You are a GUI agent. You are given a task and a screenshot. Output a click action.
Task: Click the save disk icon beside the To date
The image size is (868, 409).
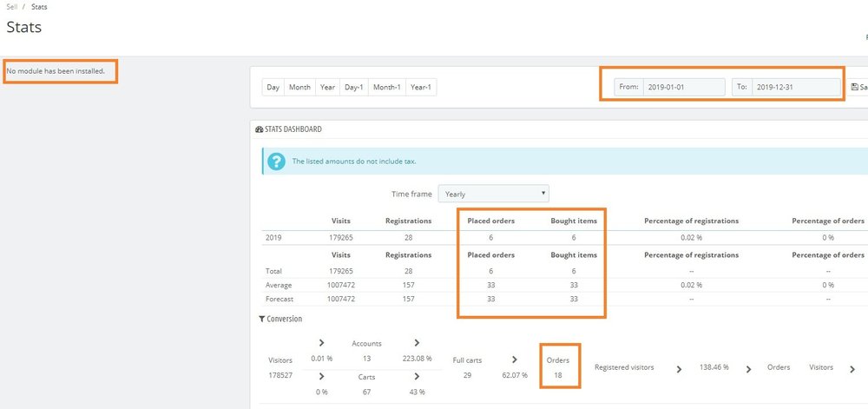[x=855, y=87]
